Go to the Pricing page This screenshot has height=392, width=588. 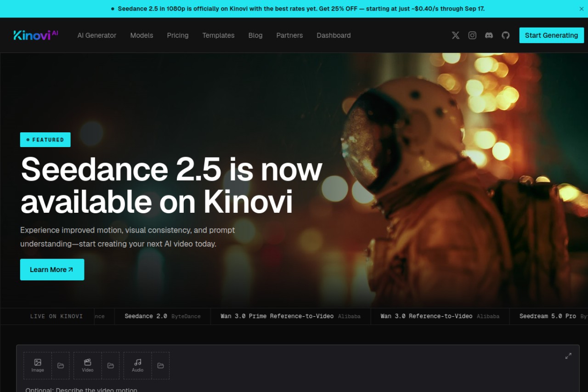(x=178, y=35)
